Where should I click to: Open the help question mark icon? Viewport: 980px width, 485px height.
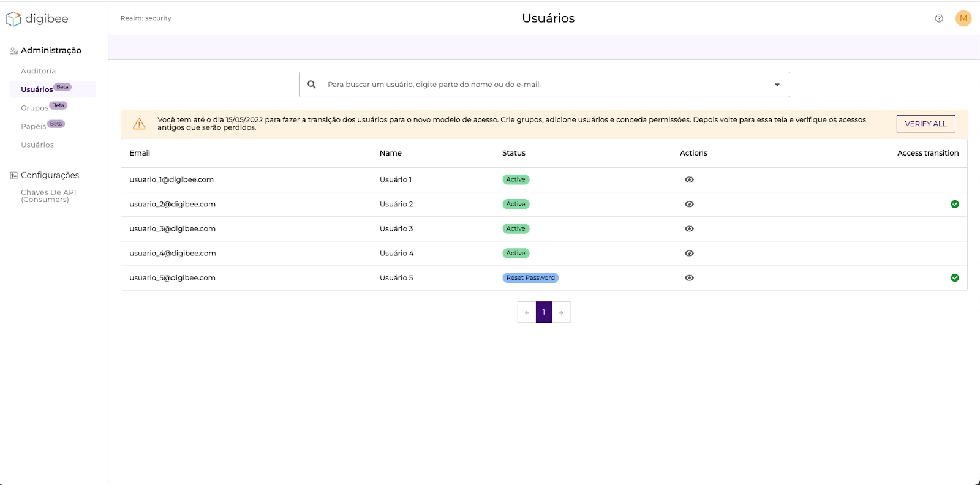point(939,18)
